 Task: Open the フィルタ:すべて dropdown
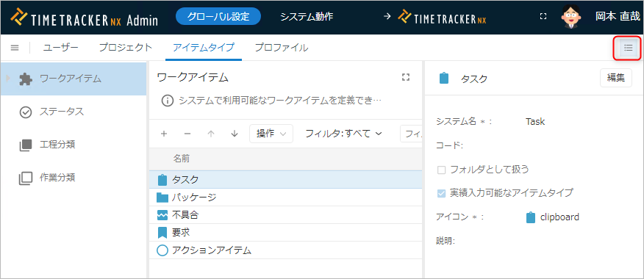pos(344,134)
